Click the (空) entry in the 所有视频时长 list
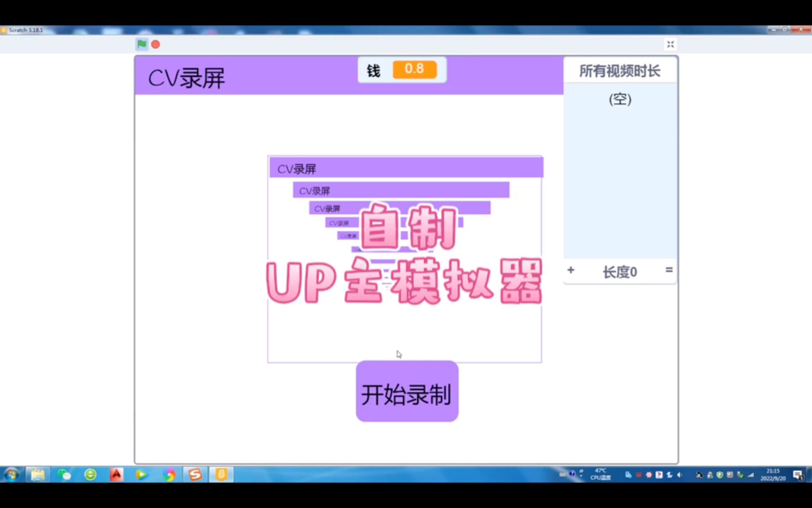Image resolution: width=812 pixels, height=508 pixels. pyautogui.click(x=620, y=100)
